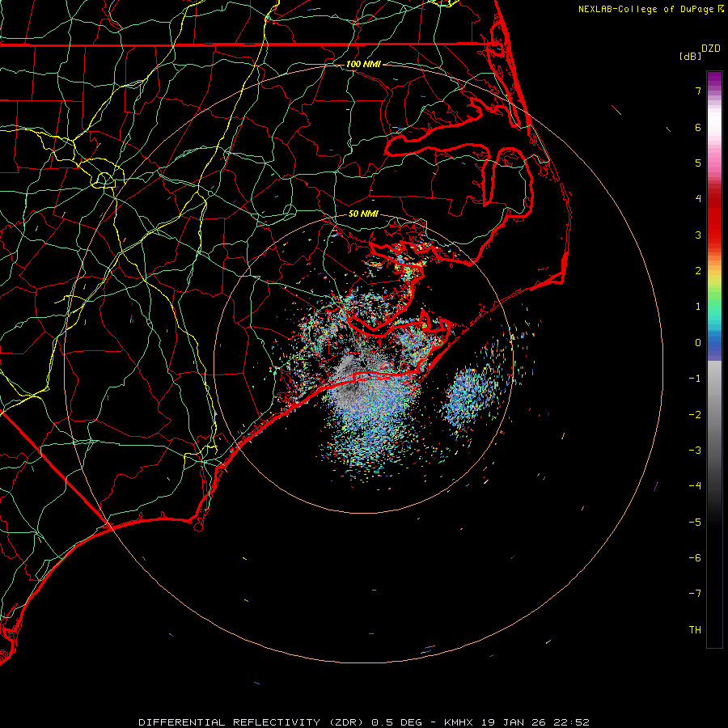728x728 pixels.
Task: Click the -5 value on color scale
Action: pos(695,523)
